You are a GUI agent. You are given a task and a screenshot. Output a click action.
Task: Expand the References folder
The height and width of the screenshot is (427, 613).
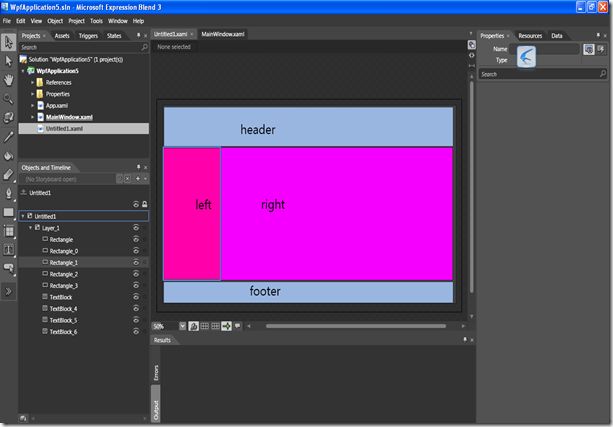[32, 83]
